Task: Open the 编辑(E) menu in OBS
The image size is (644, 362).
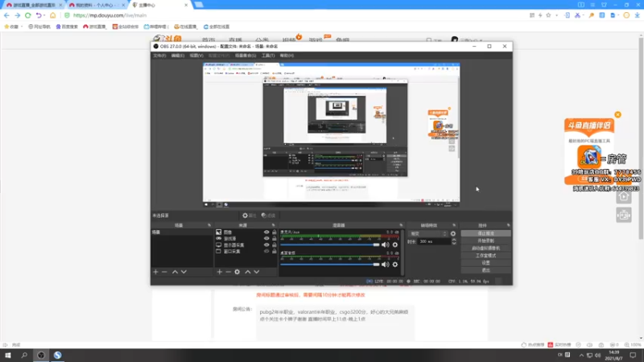Action: pyautogui.click(x=178, y=56)
